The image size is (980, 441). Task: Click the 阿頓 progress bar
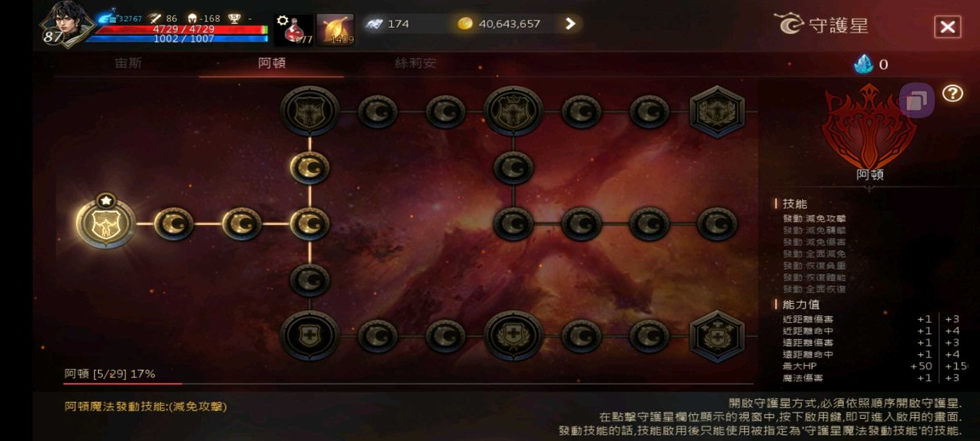[x=408, y=383]
